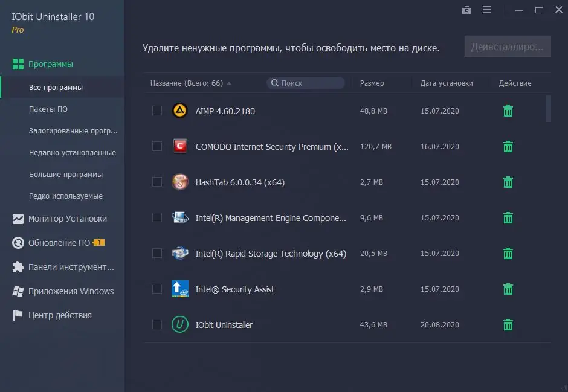This screenshot has height=392, width=568.
Task: Check the checkbox next to AIMP 4.60.2180
Action: [157, 111]
